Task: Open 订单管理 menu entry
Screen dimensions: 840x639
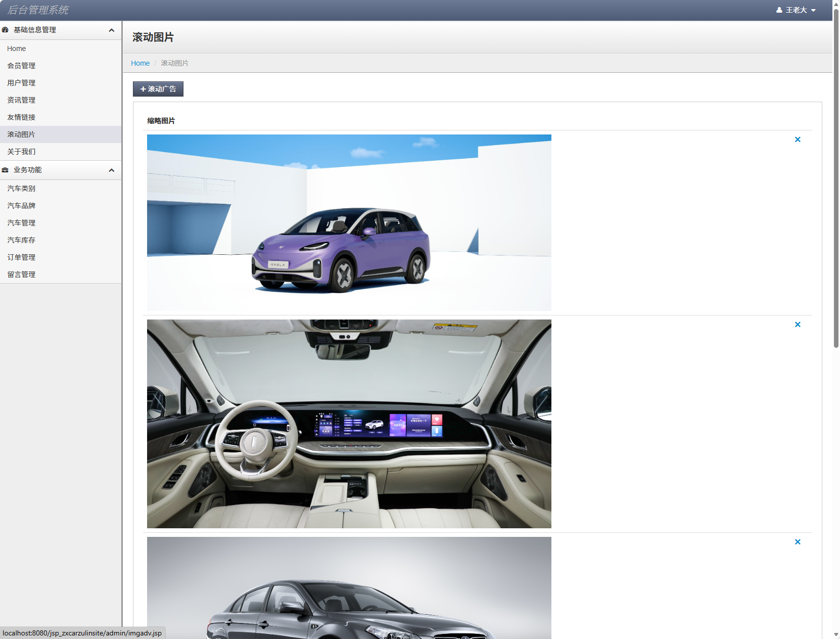Action: (x=21, y=257)
